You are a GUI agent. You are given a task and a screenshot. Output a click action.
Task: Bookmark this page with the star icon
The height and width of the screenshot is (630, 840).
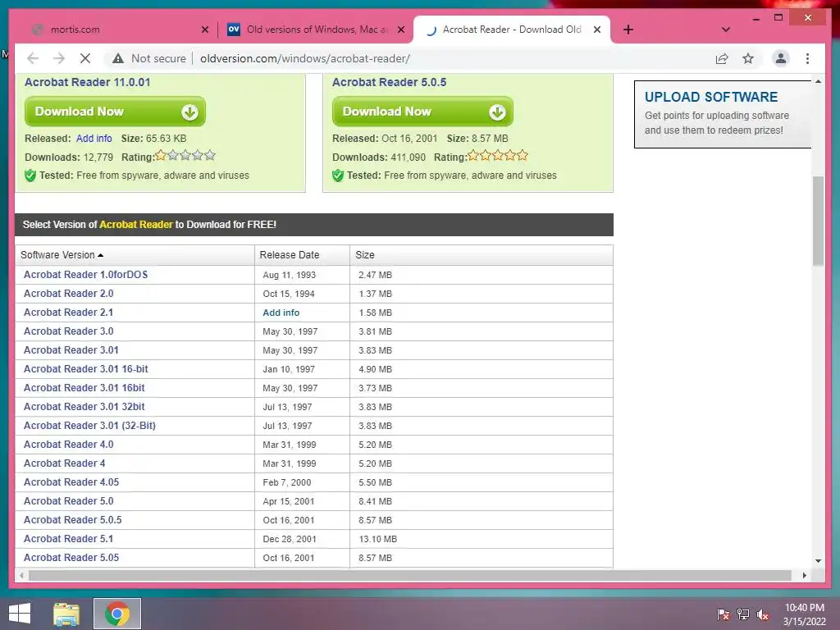pos(748,58)
